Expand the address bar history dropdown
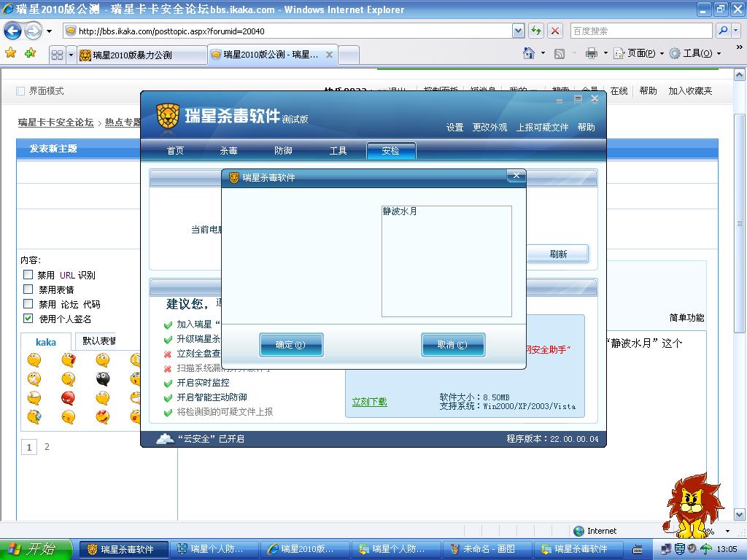 (x=519, y=31)
